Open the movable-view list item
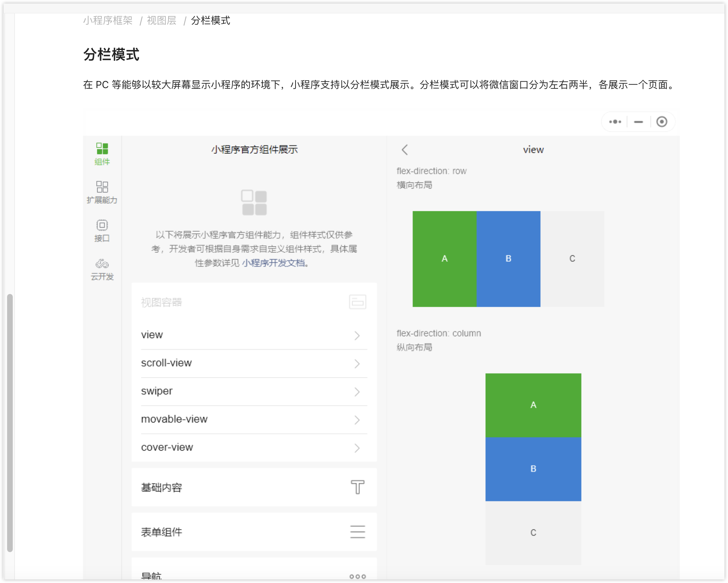The height and width of the screenshot is (583, 728). click(254, 419)
